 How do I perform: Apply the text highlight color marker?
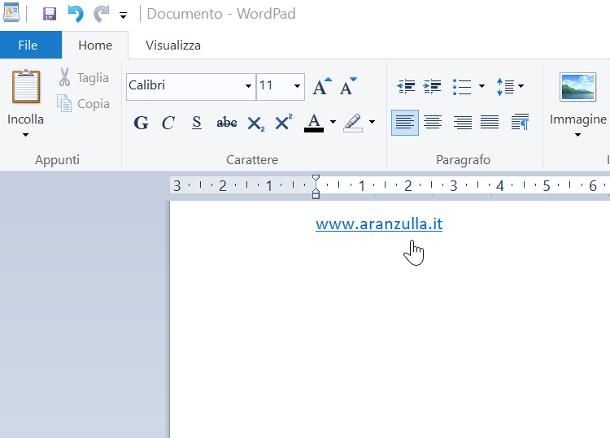(353, 123)
